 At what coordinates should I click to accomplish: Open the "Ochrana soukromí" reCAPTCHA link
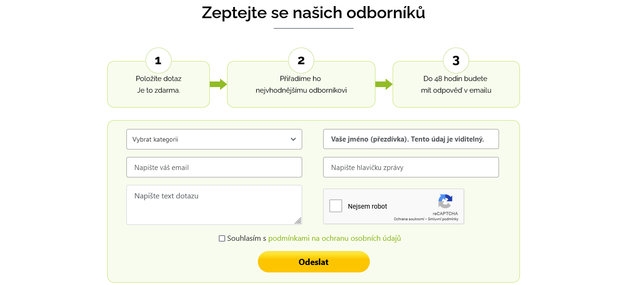pyautogui.click(x=409, y=219)
